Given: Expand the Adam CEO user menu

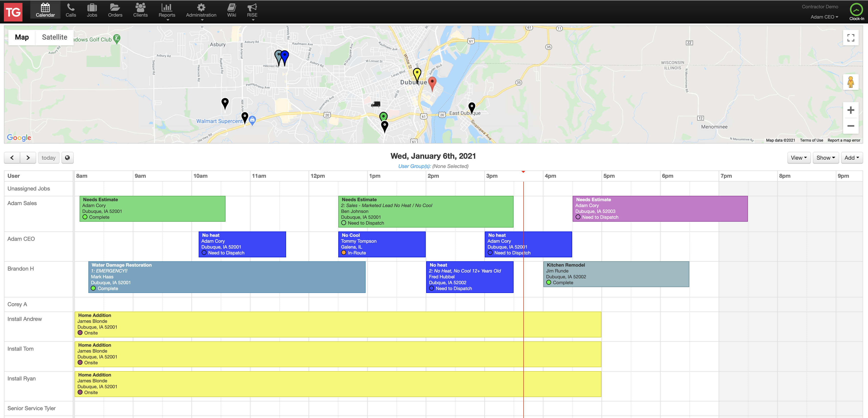Looking at the screenshot, I should tap(824, 17).
